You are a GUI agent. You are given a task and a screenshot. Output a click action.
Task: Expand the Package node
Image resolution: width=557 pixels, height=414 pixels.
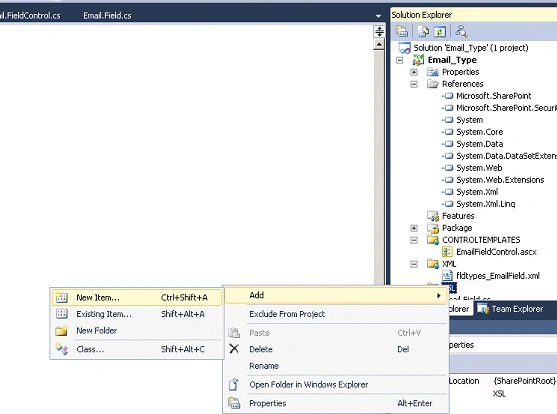[414, 228]
